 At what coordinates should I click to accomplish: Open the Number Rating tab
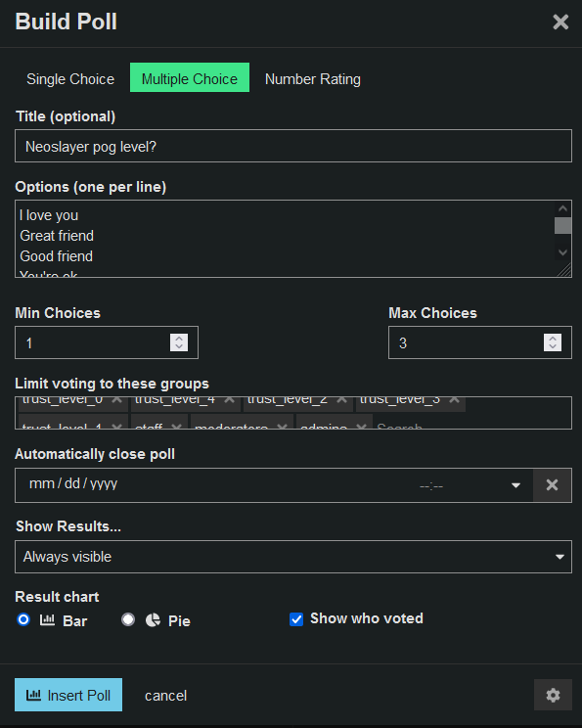[x=312, y=78]
